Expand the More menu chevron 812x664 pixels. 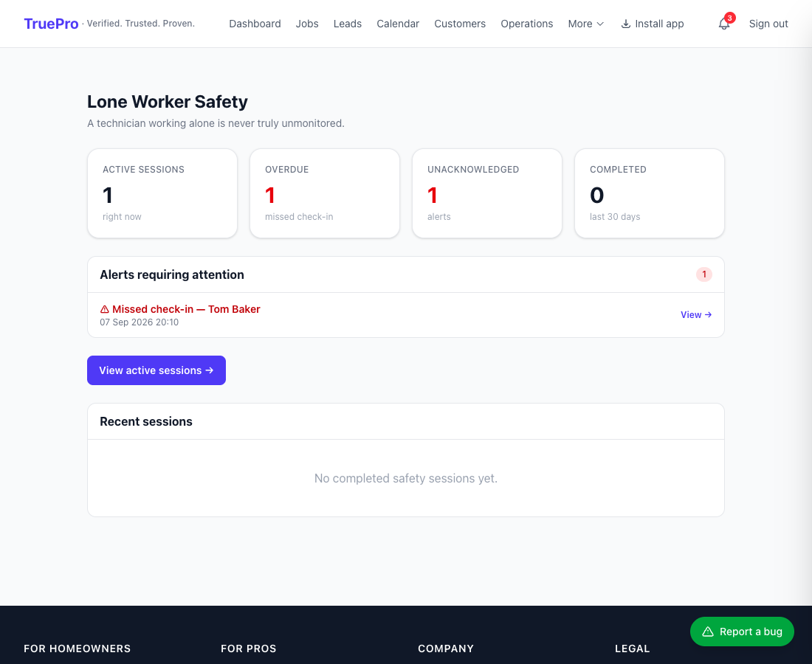(600, 24)
